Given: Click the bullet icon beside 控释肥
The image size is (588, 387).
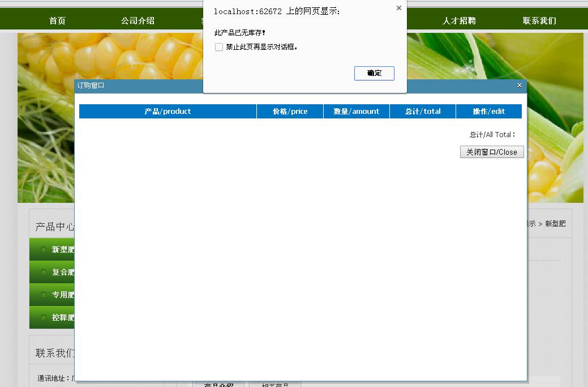Looking at the screenshot, I should click(44, 317).
